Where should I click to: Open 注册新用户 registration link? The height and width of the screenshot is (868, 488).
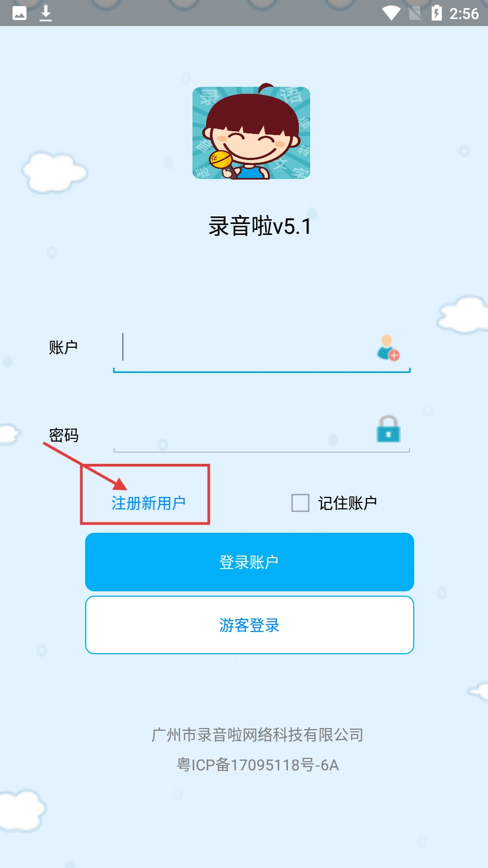tap(149, 503)
